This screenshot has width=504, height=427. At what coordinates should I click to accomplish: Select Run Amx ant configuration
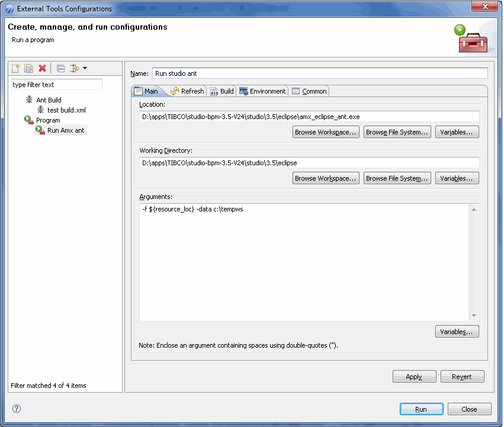tap(66, 130)
